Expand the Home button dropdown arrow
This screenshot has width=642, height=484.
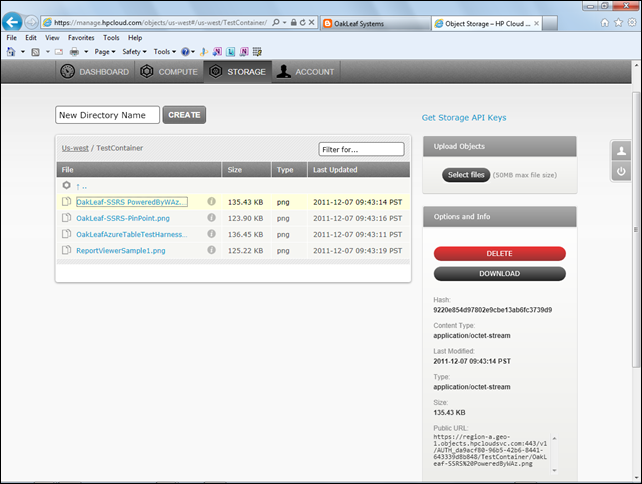pyautogui.click(x=23, y=52)
